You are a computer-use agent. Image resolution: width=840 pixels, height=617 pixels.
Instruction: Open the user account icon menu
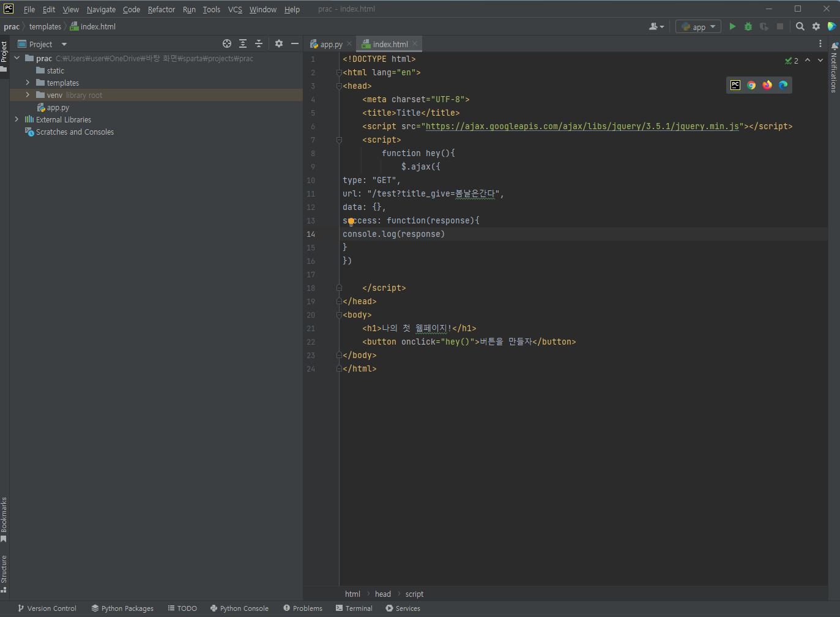(x=656, y=26)
